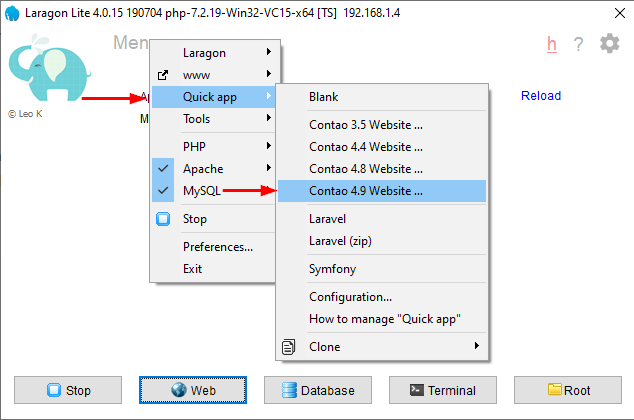Expand the Apache submenu arrow
Screen dimensions: 634x420
coord(268,167)
